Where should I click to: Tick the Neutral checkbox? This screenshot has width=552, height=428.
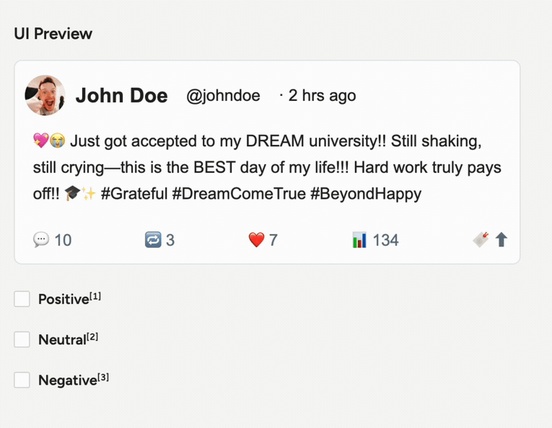[x=22, y=340]
